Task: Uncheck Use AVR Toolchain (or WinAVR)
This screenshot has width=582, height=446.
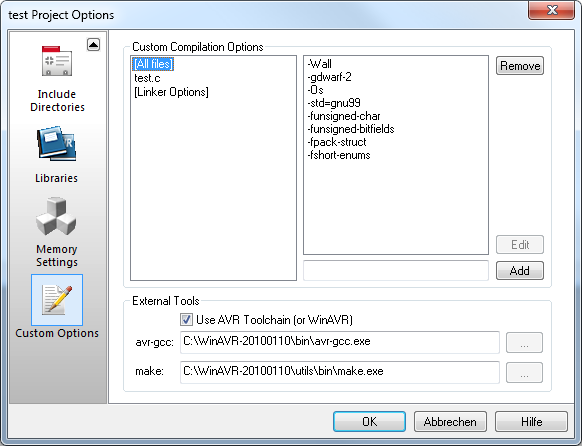Action: 186,319
